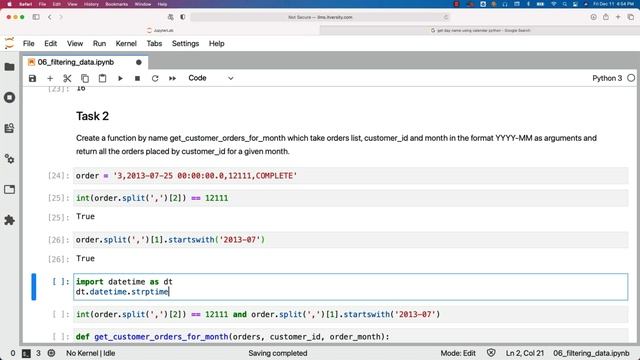The image size is (640, 360).
Task: Click Ln 2, Col 21 cursor position
Action: click(525, 353)
